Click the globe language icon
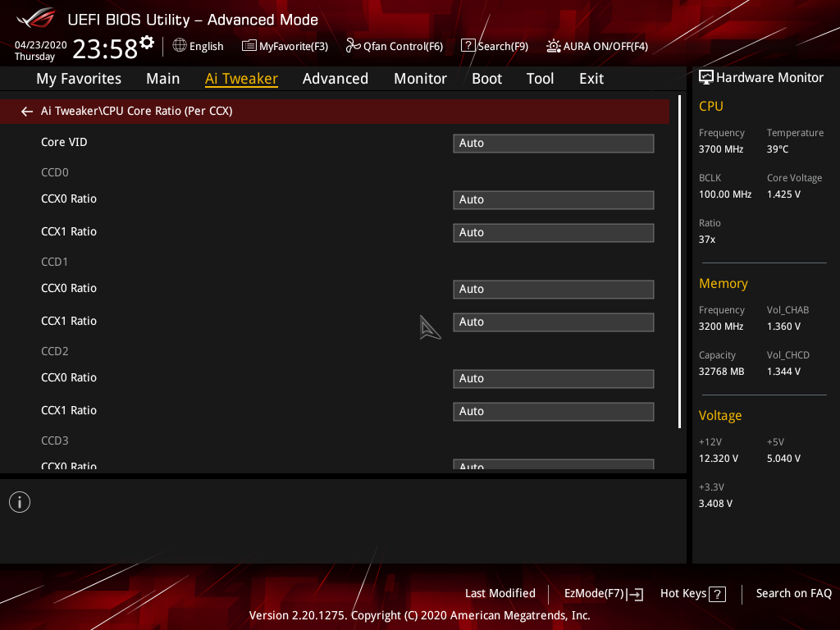 pos(180,46)
